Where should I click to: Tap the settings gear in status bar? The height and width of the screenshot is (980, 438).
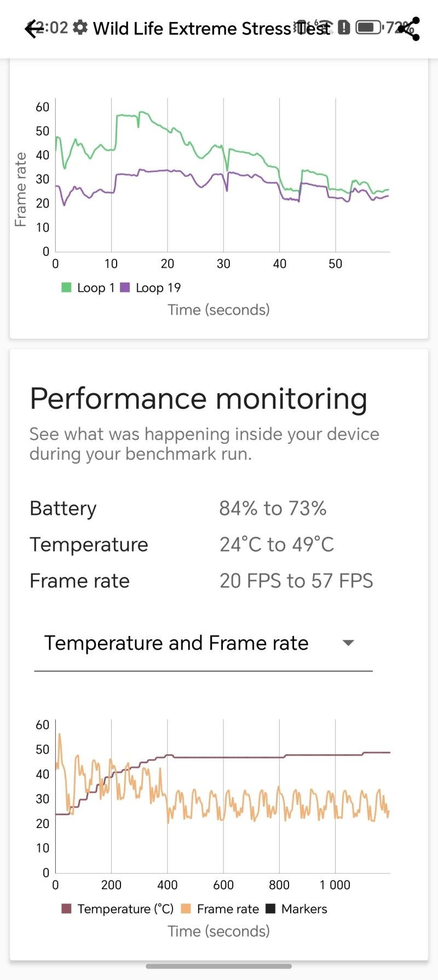(x=80, y=27)
